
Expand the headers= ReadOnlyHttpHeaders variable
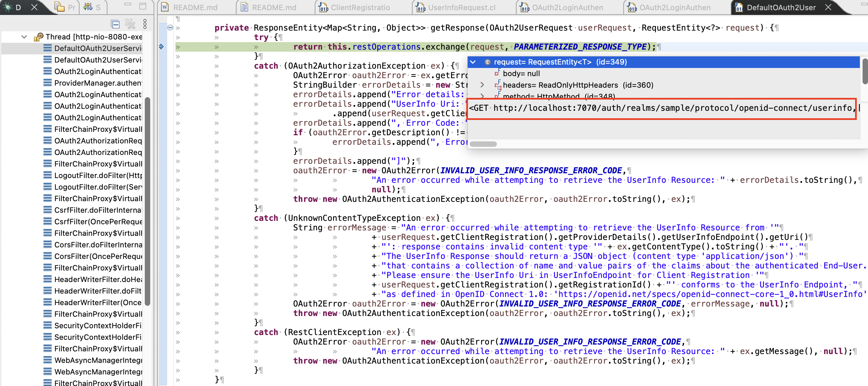pyautogui.click(x=482, y=85)
